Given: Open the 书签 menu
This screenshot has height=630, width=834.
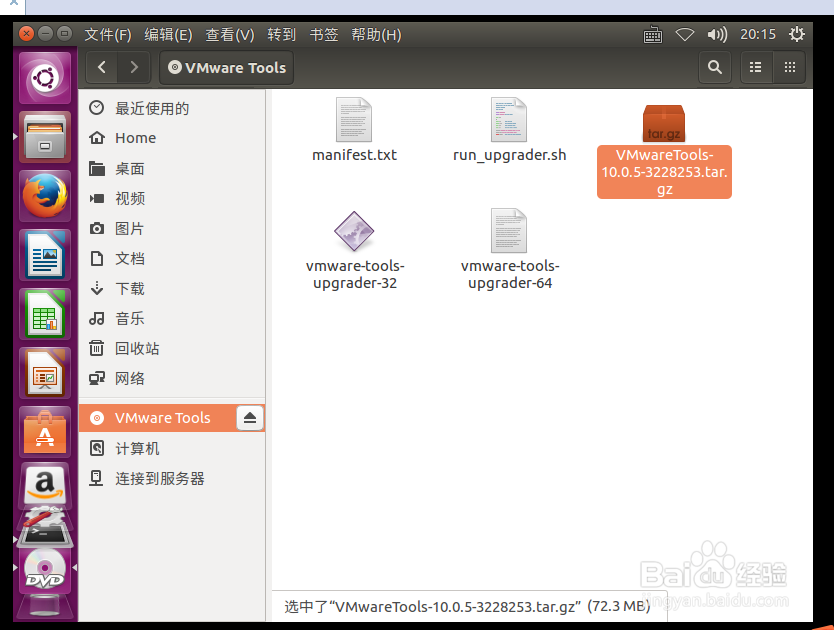Looking at the screenshot, I should [x=324, y=35].
